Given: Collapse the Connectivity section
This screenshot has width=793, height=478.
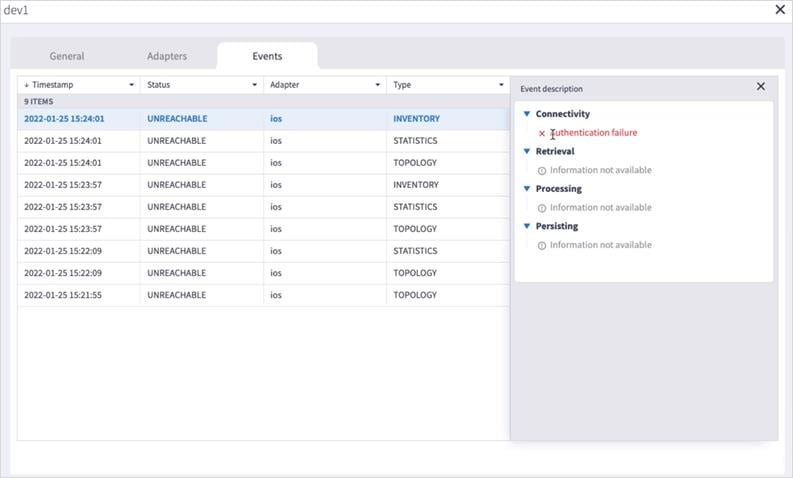Looking at the screenshot, I should (x=526, y=114).
